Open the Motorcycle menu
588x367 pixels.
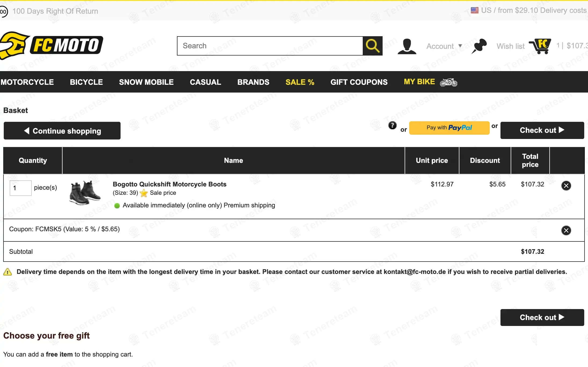pyautogui.click(x=27, y=82)
